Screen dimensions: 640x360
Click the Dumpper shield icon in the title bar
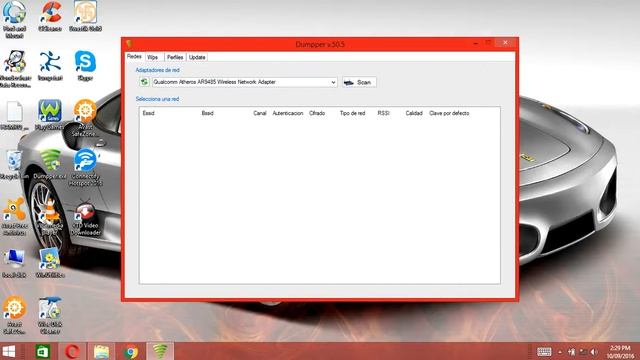tap(129, 44)
